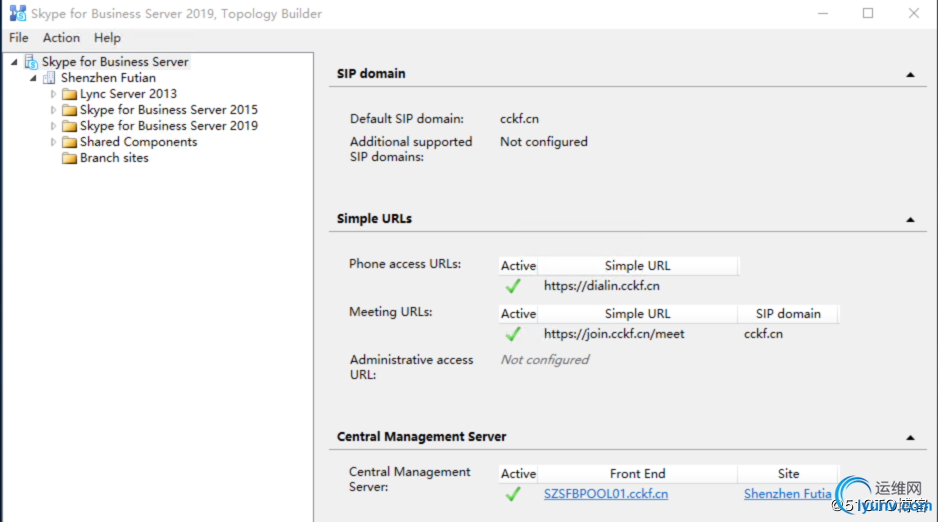Screen dimensions: 938x522
Task: Click the Phone access URLs label
Action: tap(405, 264)
